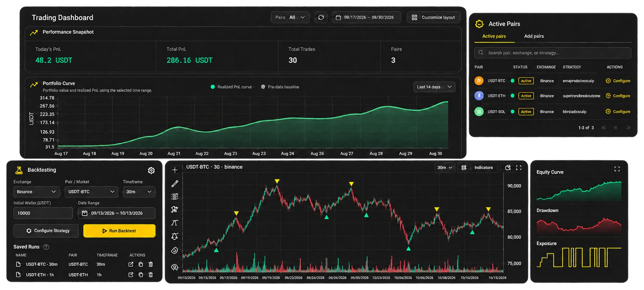This screenshot has width=644, height=290.
Task: Click the eraser tool in chart toolbar
Action: [x=175, y=250]
